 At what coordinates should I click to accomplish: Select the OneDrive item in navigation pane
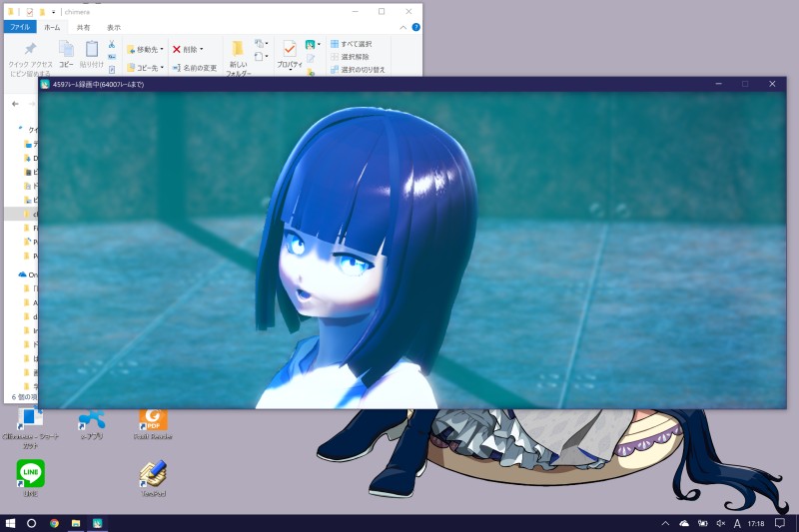[28, 274]
